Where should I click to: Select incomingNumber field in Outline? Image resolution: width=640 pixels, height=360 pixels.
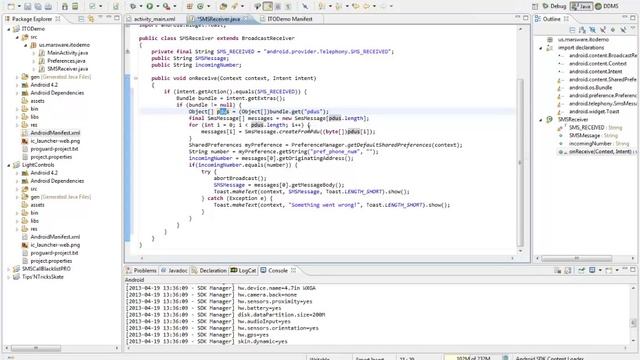(594, 144)
